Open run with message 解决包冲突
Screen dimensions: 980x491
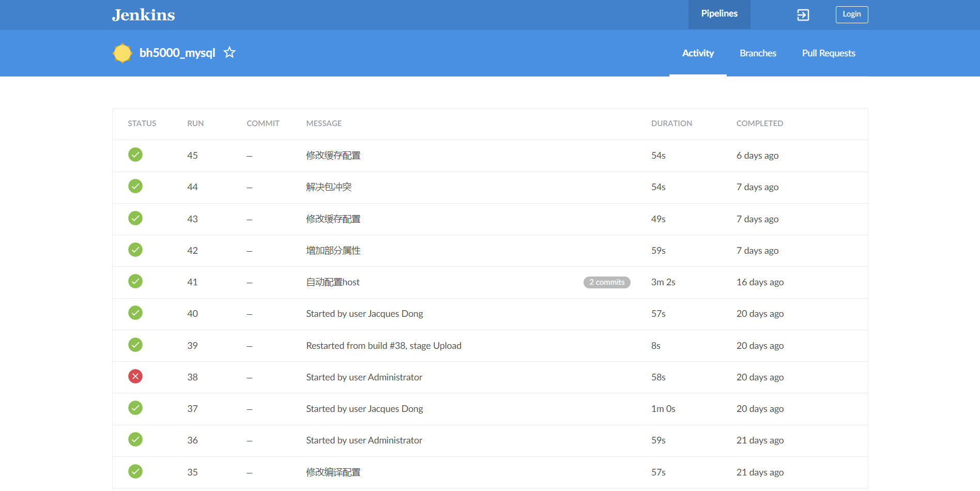click(329, 187)
